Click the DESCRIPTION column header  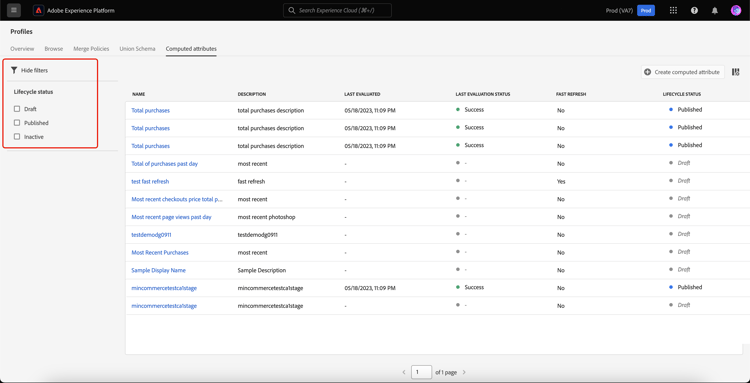[252, 94]
